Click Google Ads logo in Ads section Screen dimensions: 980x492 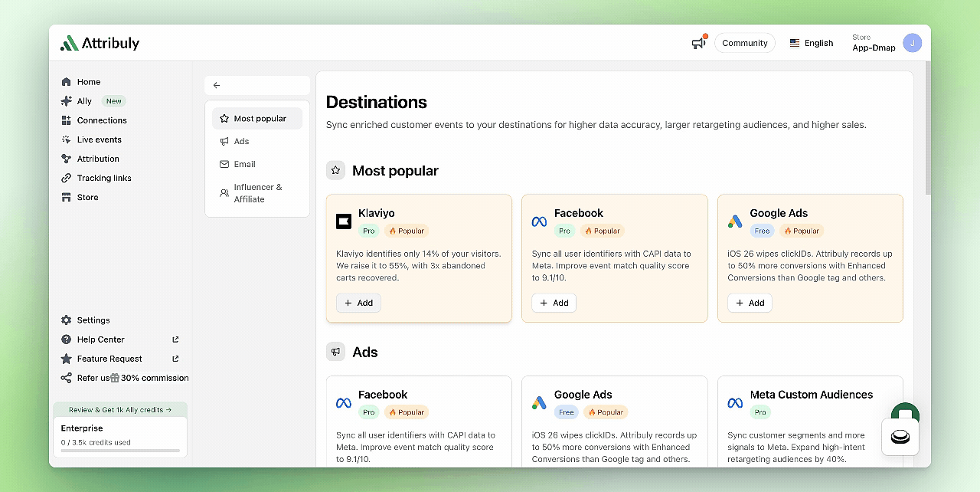[x=539, y=403]
